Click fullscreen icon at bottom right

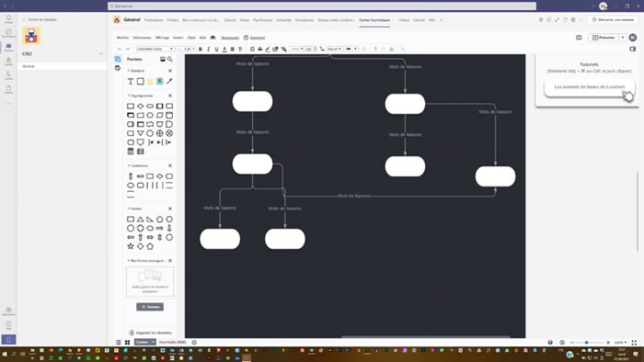click(x=634, y=343)
